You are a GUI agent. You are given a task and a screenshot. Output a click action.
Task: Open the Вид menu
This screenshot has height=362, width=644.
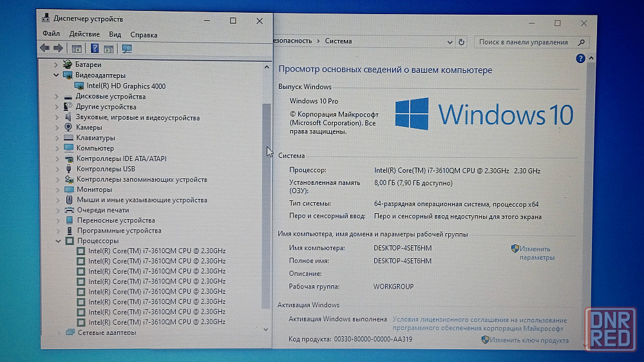pos(115,35)
